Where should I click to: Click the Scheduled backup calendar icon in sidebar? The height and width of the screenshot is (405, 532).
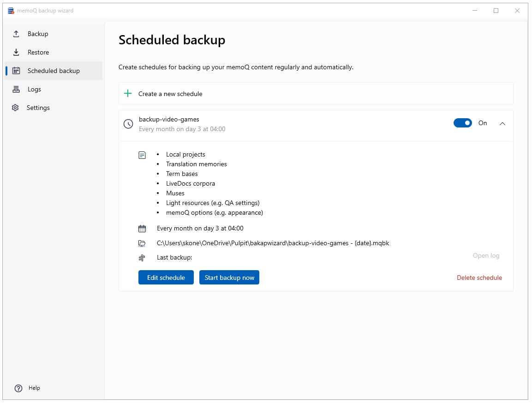coord(16,71)
